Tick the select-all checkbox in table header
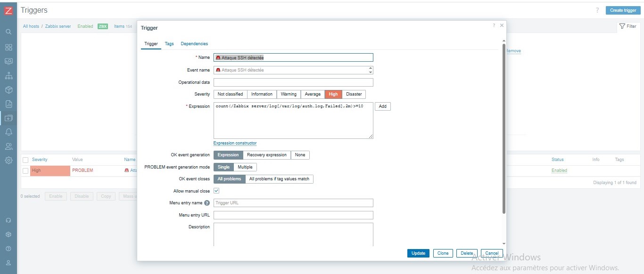 (25, 160)
